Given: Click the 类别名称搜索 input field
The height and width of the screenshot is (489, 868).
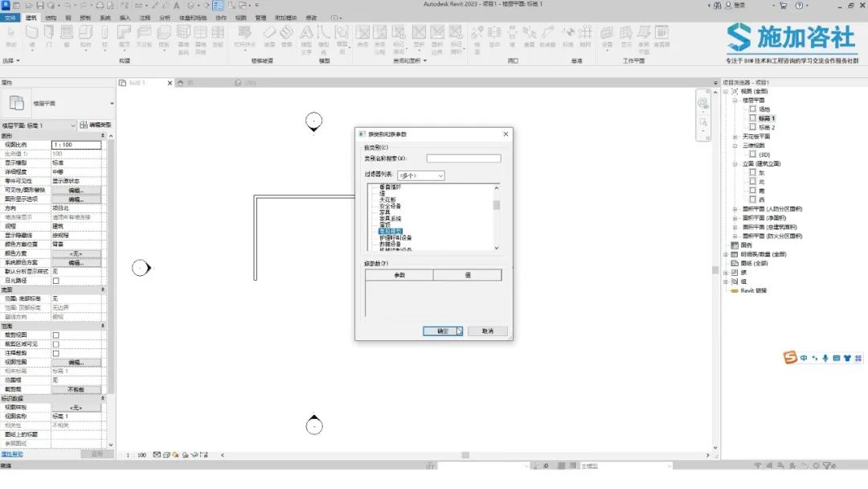Looking at the screenshot, I should tap(464, 158).
